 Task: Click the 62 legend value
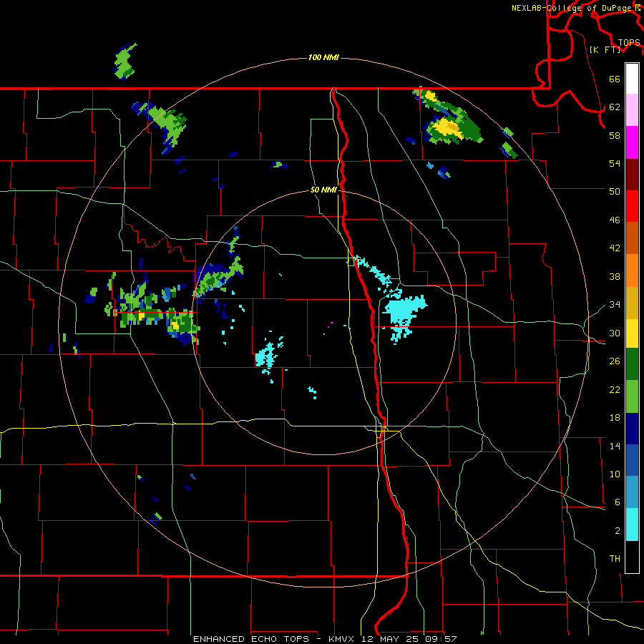pyautogui.click(x=615, y=107)
